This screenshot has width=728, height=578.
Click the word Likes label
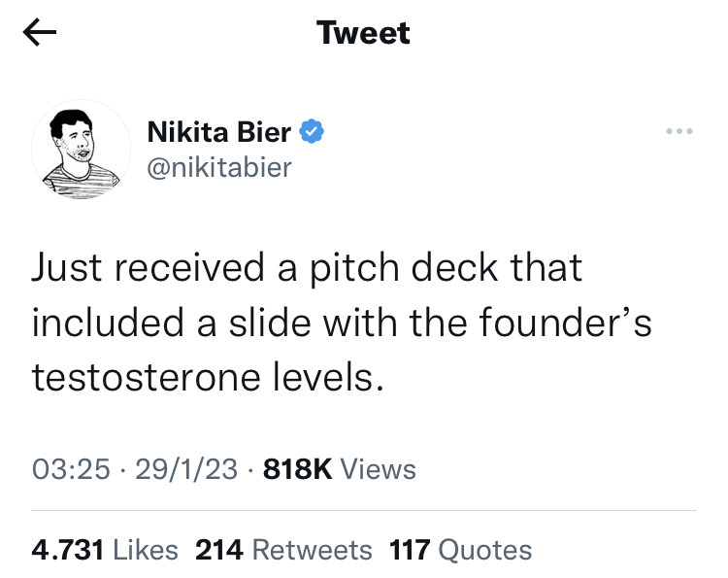[146, 550]
